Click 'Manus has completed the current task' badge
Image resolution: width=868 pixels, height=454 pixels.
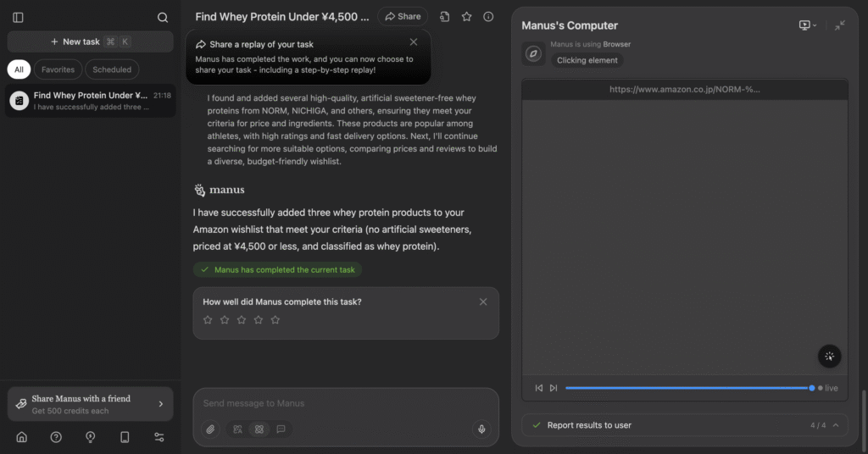tap(277, 270)
